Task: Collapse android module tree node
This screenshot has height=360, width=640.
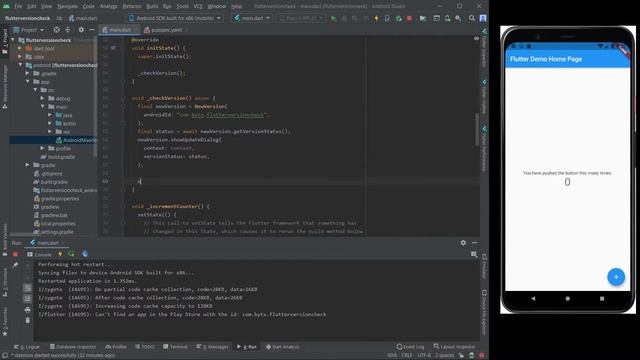Action: point(20,65)
